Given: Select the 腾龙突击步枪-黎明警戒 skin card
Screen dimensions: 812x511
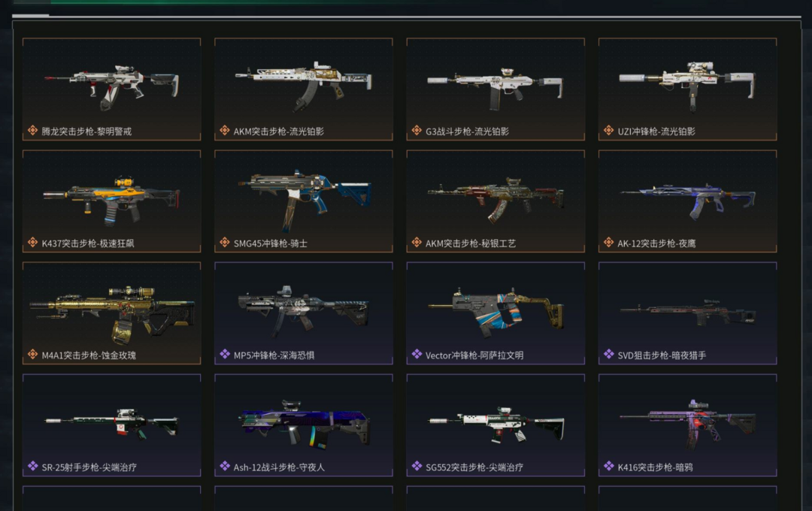Looking at the screenshot, I should tap(111, 89).
